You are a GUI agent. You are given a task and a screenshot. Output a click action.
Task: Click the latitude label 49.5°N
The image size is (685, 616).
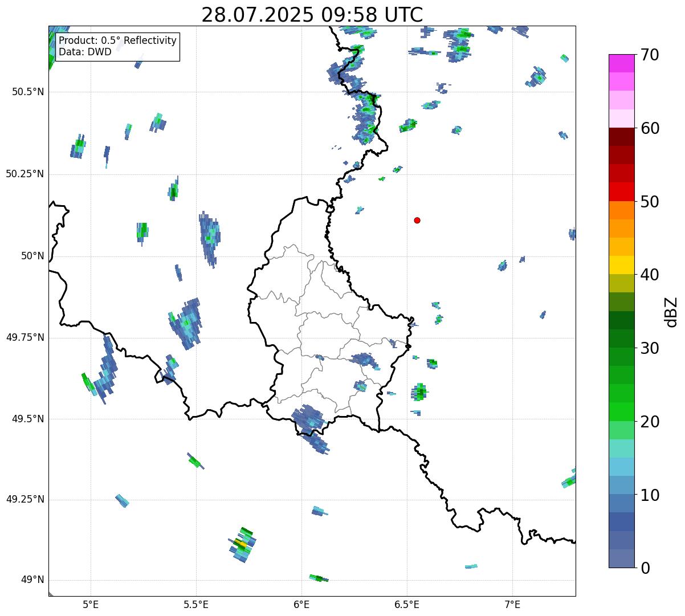pyautogui.click(x=28, y=419)
